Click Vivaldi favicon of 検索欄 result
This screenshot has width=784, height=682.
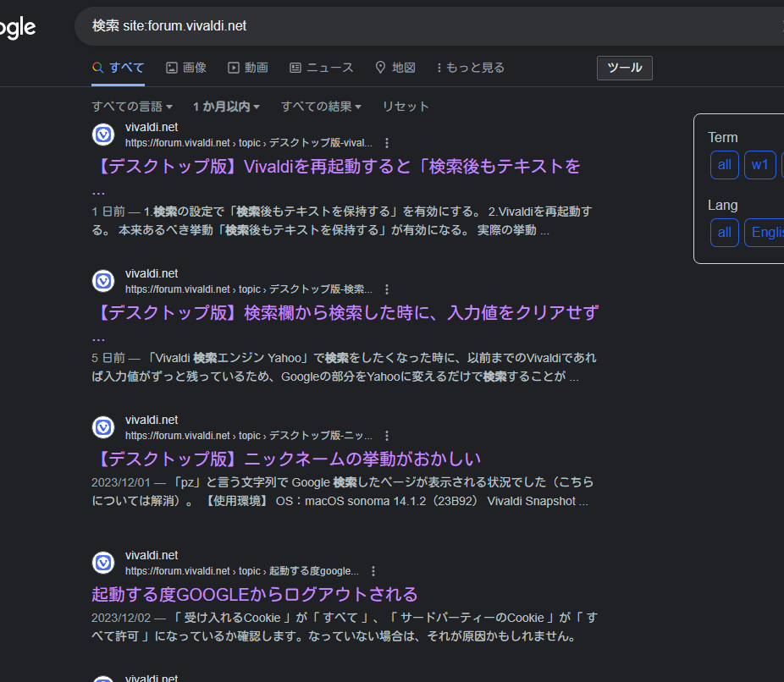tap(103, 281)
